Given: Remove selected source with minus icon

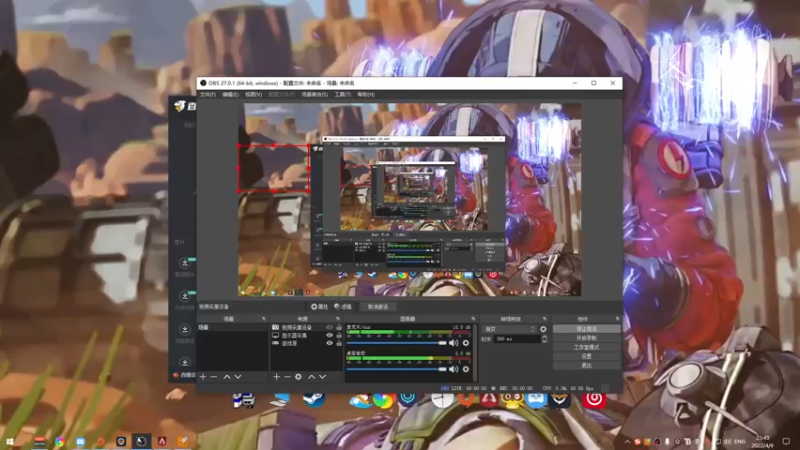Looking at the screenshot, I should tap(287, 377).
